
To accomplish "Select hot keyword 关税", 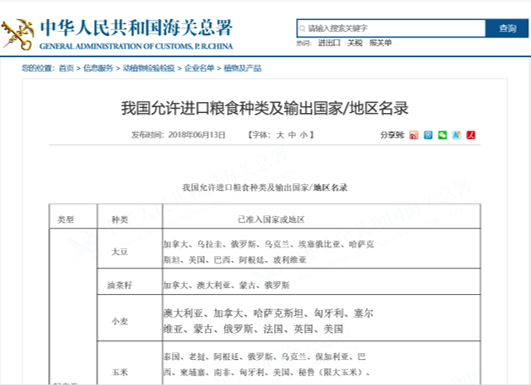I will pyautogui.click(x=355, y=43).
